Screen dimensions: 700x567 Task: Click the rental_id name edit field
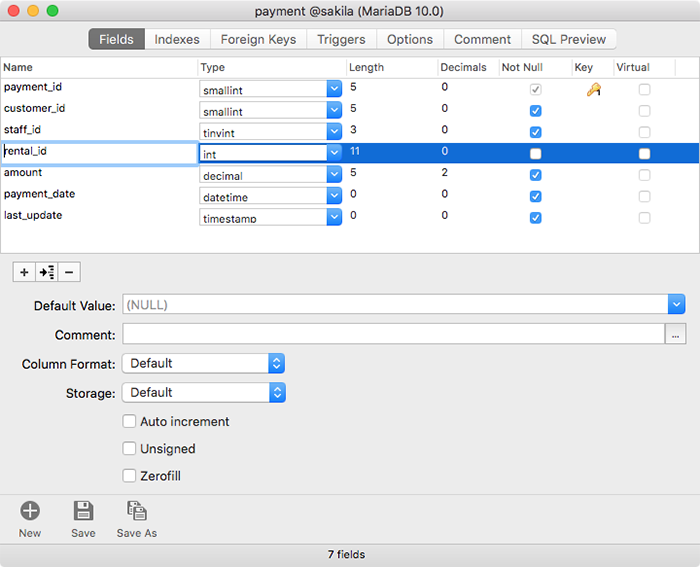[x=100, y=153]
